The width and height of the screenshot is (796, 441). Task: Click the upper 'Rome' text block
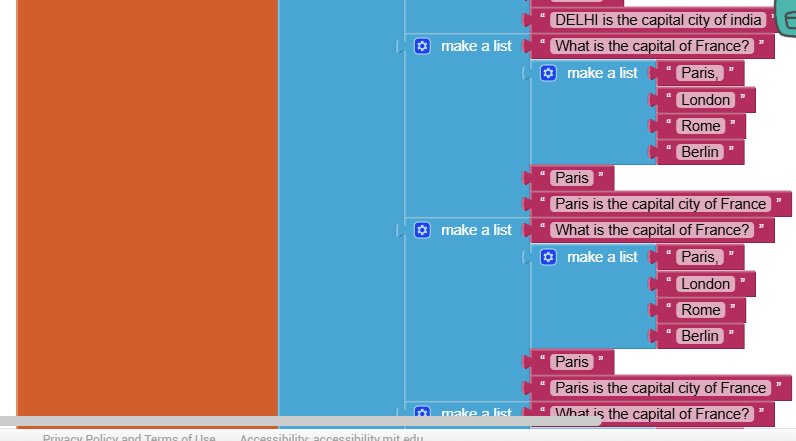(x=700, y=126)
